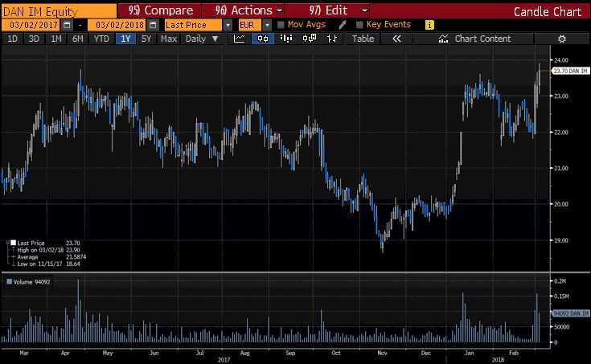Click the pencil annotate icon
Image resolution: width=591 pixels, height=364 pixels.
coord(343,25)
